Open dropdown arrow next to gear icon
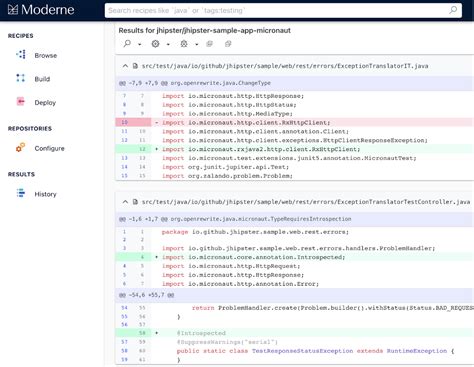 (168, 44)
